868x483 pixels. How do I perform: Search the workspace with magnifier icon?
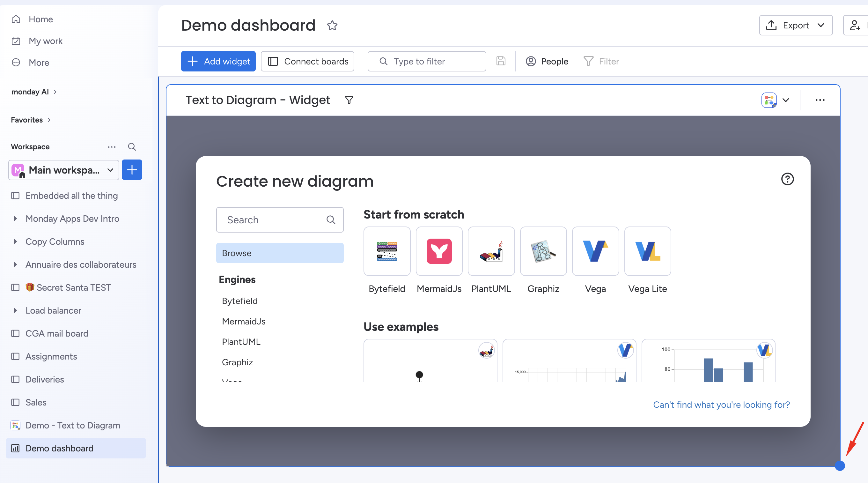coord(132,147)
